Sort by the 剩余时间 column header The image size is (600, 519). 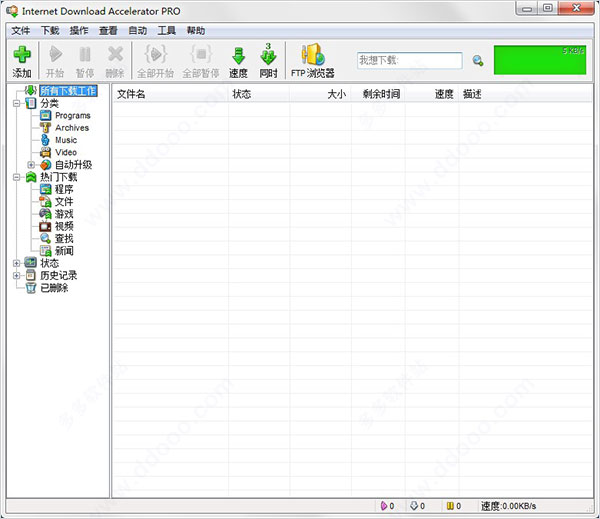378,94
